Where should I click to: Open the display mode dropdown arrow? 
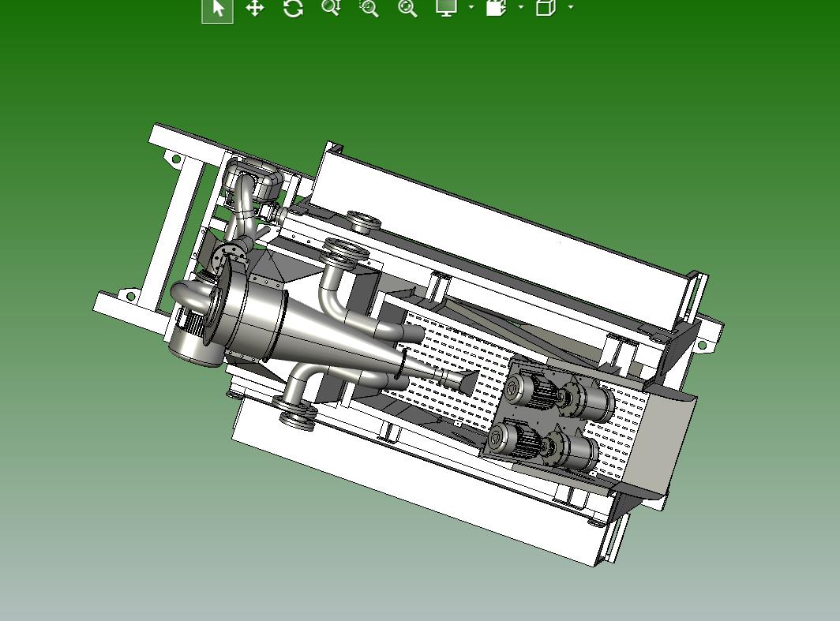[471, 7]
